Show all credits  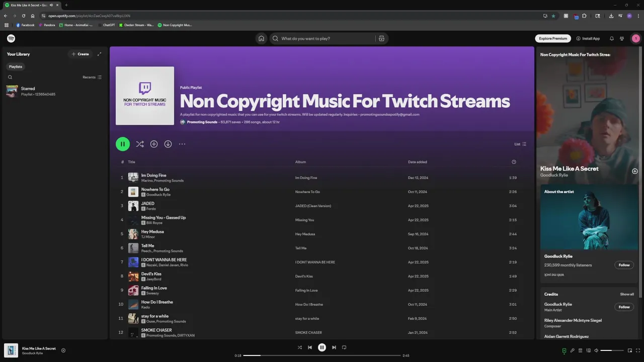pyautogui.click(x=627, y=294)
